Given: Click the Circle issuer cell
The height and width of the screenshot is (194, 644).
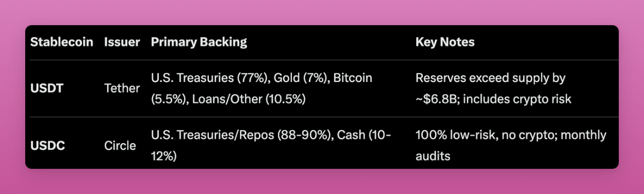Looking at the screenshot, I should point(120,145).
